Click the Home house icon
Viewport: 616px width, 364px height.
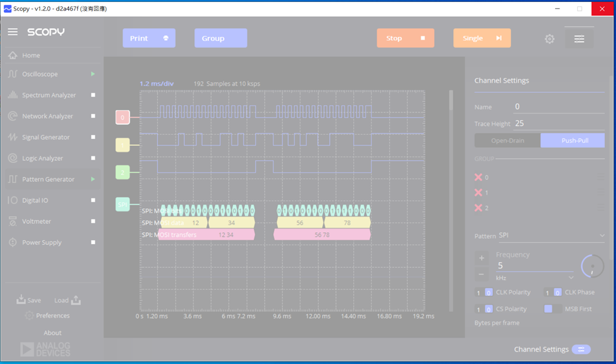point(12,55)
